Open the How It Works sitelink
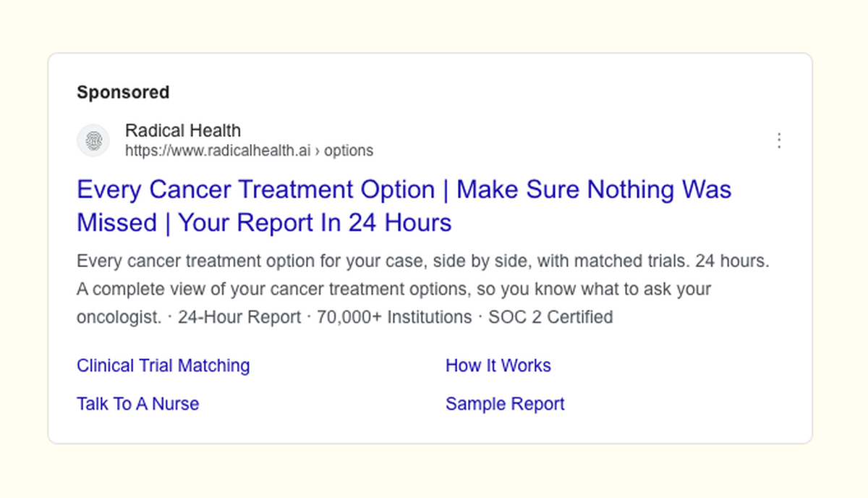868x498 pixels. point(498,366)
